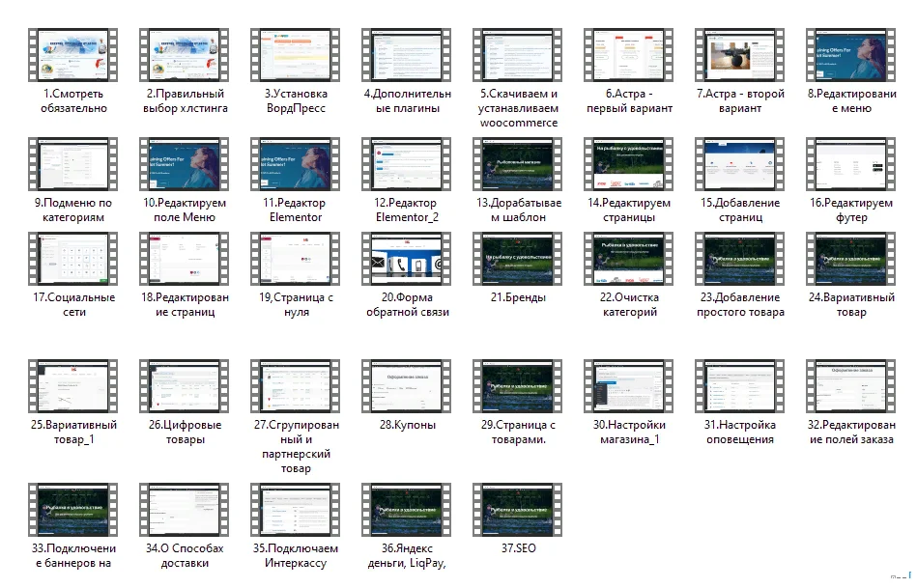Open the '3.Установка ВордПресс' video icon
Viewport: 917px width, 588px height.
[x=296, y=54]
